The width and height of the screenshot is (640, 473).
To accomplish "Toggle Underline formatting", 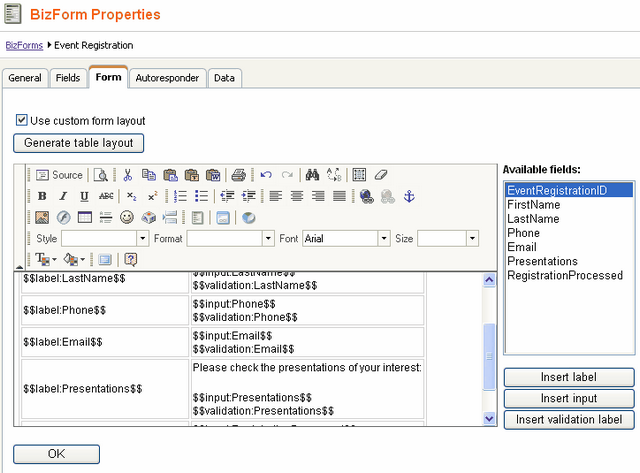I will pyautogui.click(x=84, y=196).
